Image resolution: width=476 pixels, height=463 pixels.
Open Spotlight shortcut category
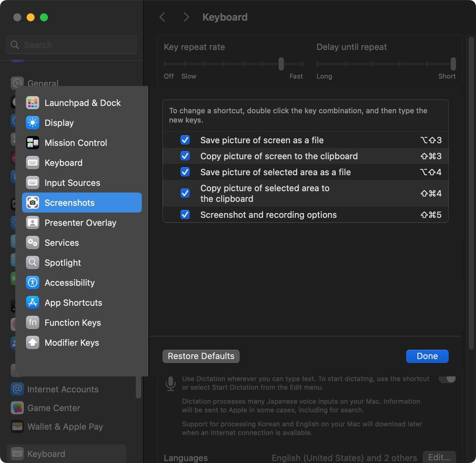pos(82,262)
